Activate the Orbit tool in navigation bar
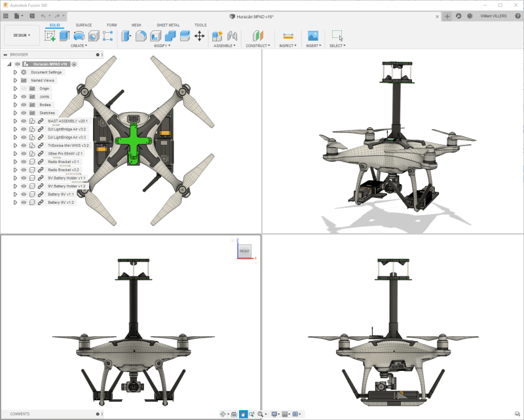This screenshot has width=524, height=420. point(223,414)
